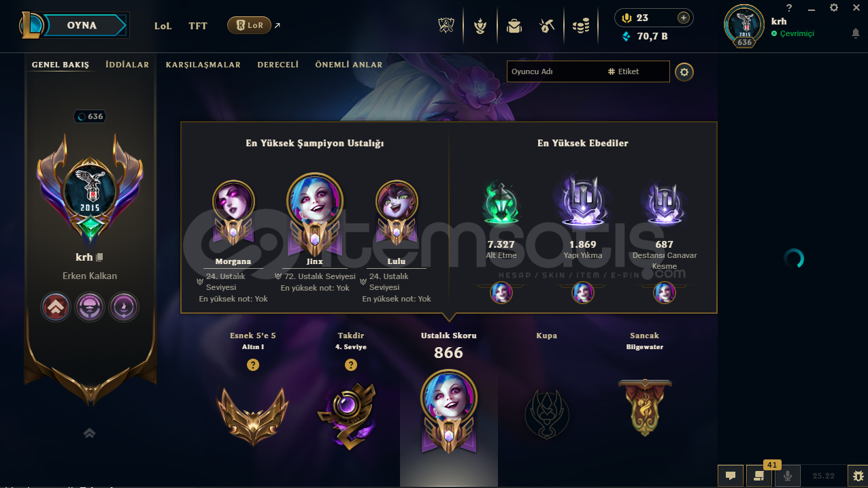Open the Store coins icon
Image resolution: width=868 pixels, height=488 pixels.
pyautogui.click(x=580, y=26)
